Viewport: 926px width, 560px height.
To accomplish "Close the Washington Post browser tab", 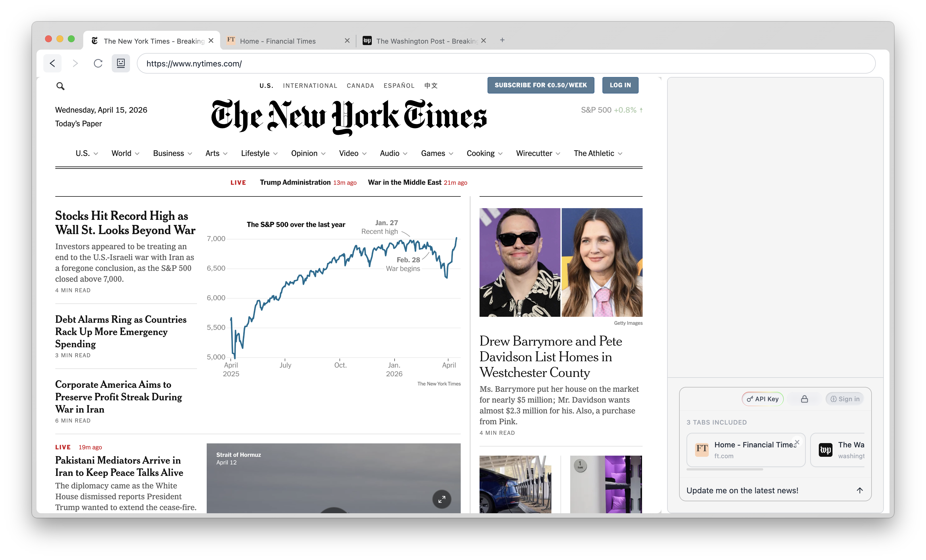I will [x=483, y=40].
